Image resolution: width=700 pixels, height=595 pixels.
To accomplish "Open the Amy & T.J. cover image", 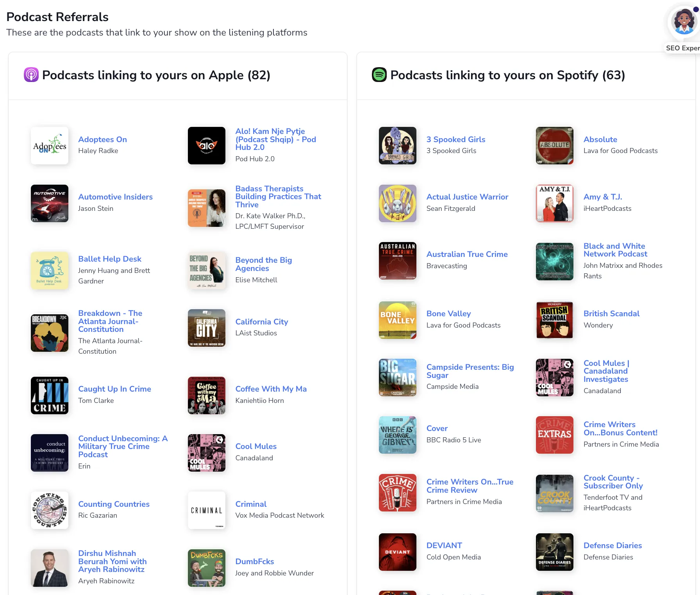I will click(555, 203).
